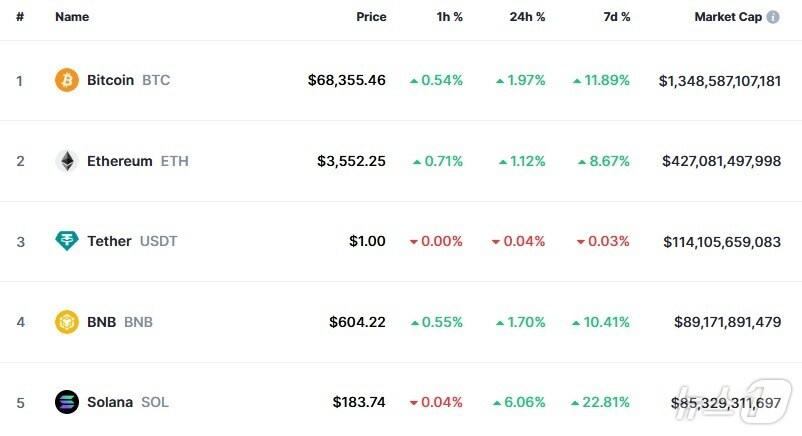Image resolution: width=802 pixels, height=436 pixels.
Task: Sort the table by Price column header
Action: [x=371, y=18]
